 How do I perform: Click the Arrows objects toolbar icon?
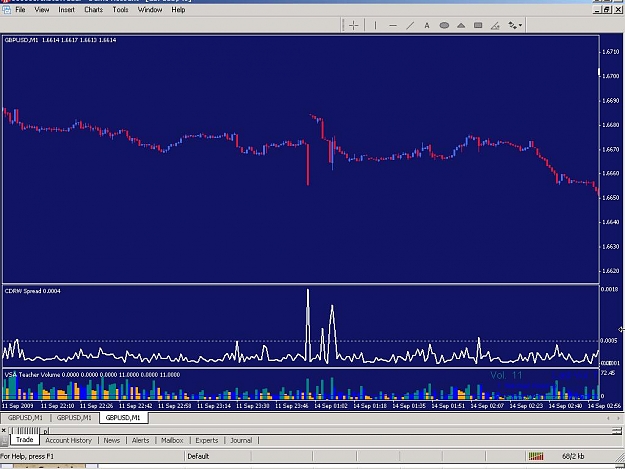pos(512,26)
